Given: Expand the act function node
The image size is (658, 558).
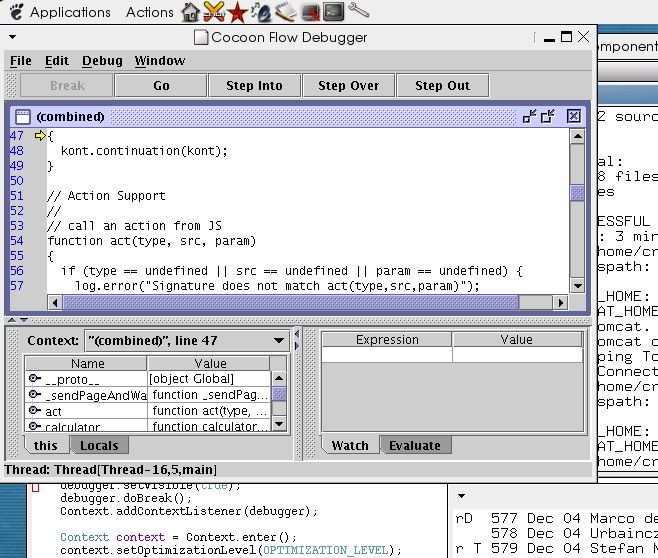Looking at the screenshot, I should [35, 411].
